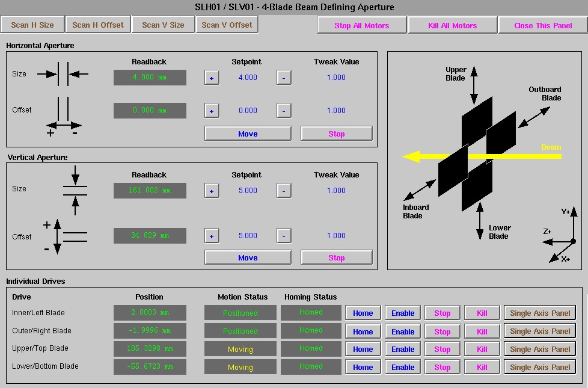Screen dimensions: 588x388
Task: Stop the Inner/Left Blade drive
Action: tap(443, 313)
